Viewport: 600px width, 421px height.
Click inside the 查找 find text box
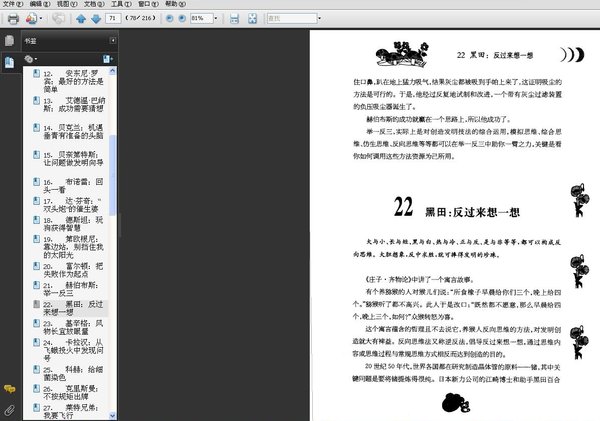(292, 18)
